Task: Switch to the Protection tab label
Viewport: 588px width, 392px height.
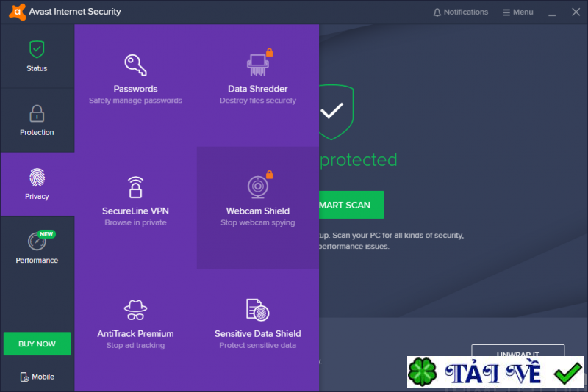Action: pos(37,132)
